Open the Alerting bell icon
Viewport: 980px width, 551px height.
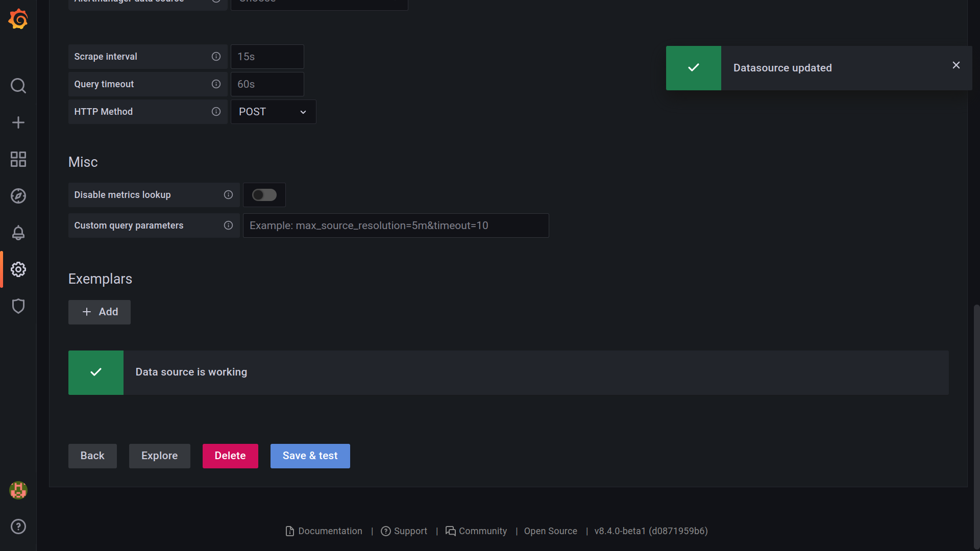click(x=18, y=233)
